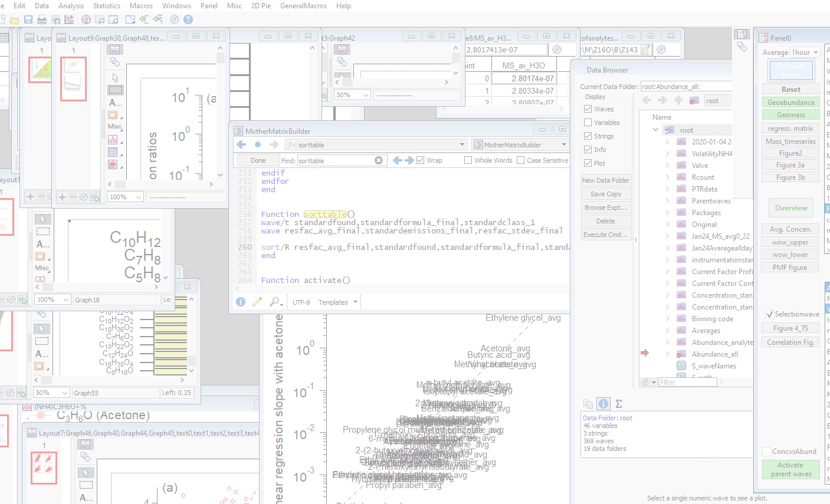
Task: Toggle the Wrap checkbox in find bar
Action: (421, 160)
